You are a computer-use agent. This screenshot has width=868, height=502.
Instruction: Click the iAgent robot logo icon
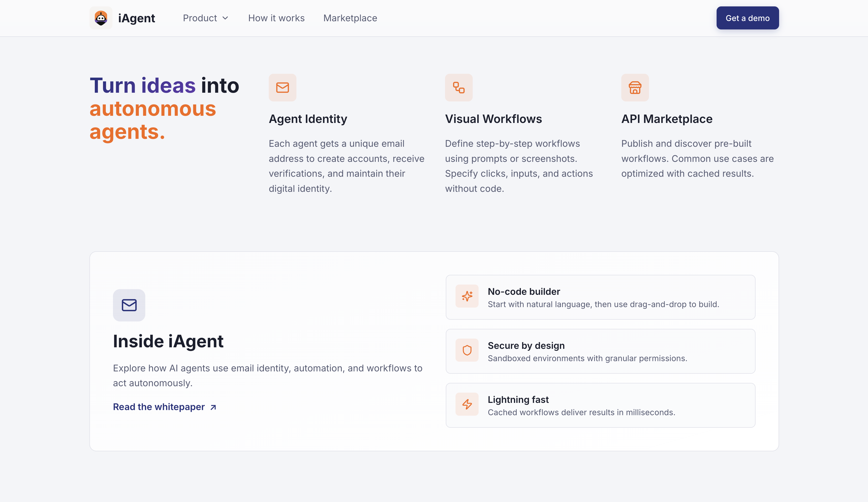tap(101, 18)
